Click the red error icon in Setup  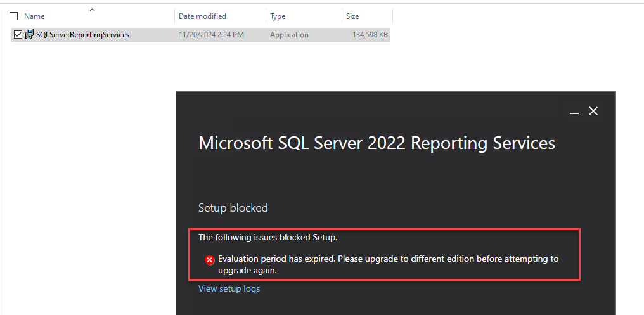point(209,260)
